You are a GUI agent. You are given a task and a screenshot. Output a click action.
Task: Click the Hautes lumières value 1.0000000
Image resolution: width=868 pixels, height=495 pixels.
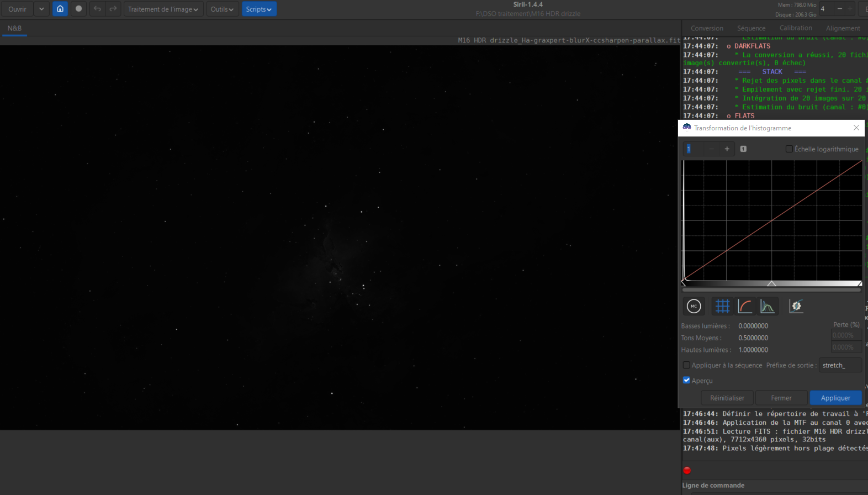tap(753, 350)
